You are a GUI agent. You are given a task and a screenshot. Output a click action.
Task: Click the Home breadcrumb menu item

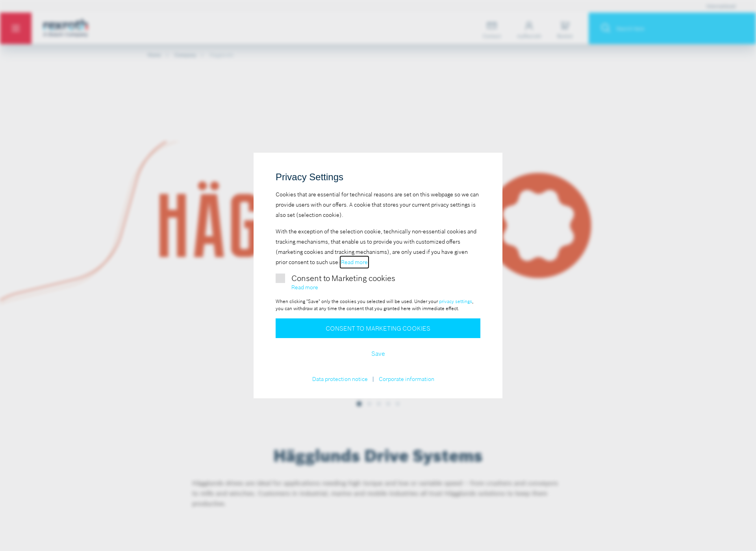(154, 55)
